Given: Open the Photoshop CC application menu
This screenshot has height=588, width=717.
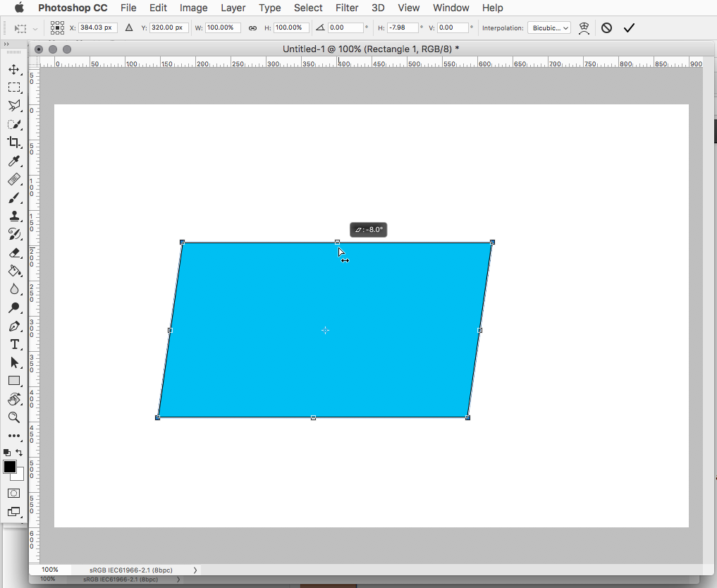Looking at the screenshot, I should point(73,8).
